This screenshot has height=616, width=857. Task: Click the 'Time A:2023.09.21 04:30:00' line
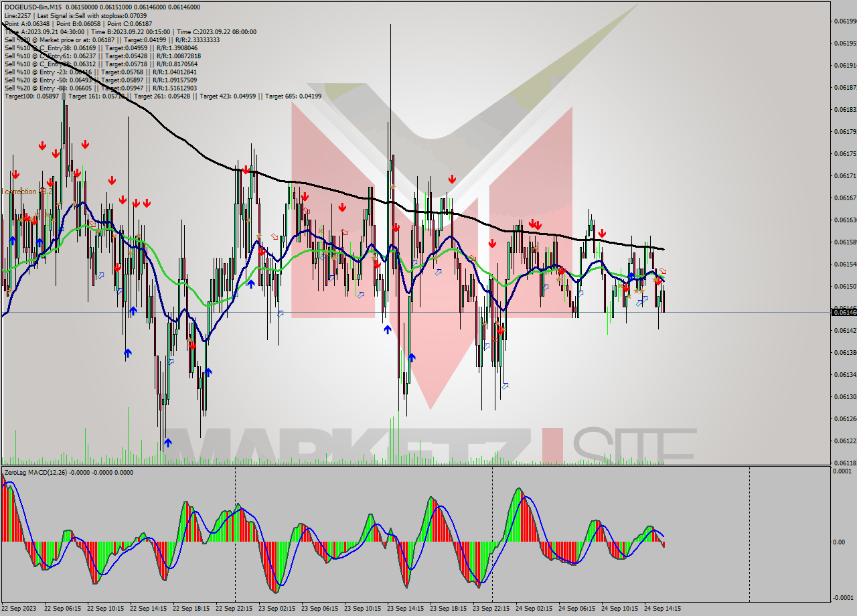coord(130,31)
